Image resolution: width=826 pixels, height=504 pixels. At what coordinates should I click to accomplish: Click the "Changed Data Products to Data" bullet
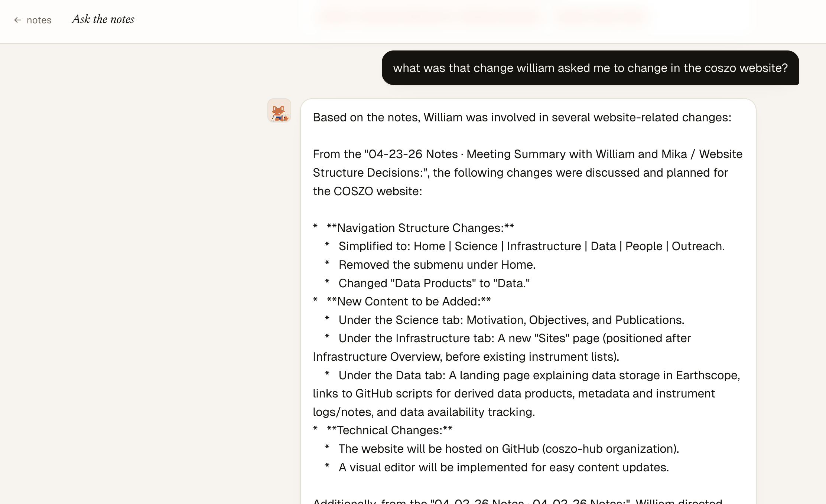434,283
